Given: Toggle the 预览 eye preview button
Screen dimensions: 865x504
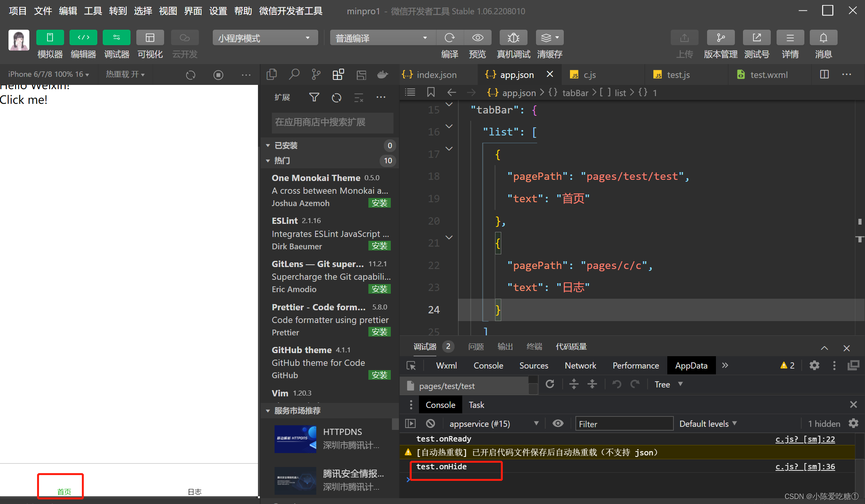Looking at the screenshot, I should point(478,38).
